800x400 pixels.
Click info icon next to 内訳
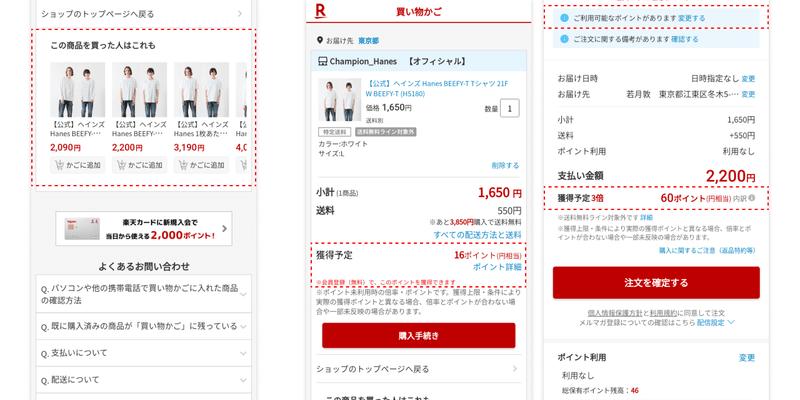(x=752, y=198)
